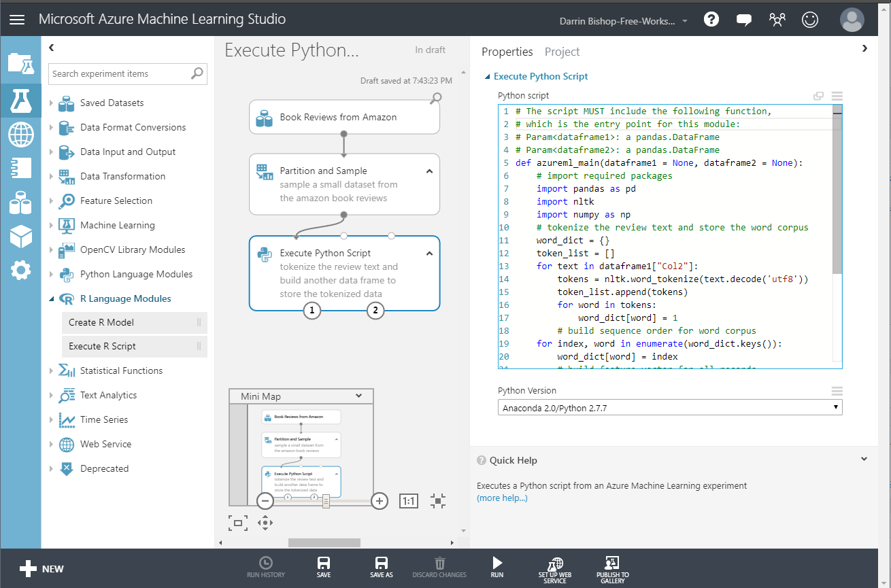Open the Mini Map dropdown

358,395
